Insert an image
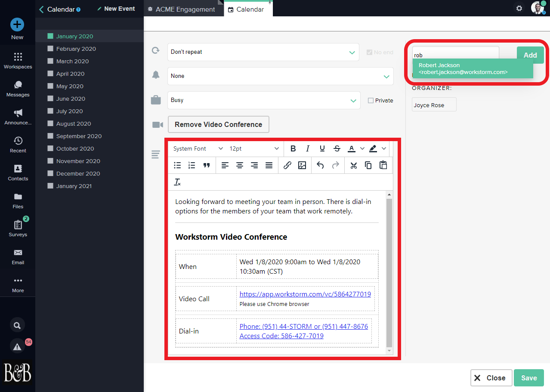 click(302, 165)
